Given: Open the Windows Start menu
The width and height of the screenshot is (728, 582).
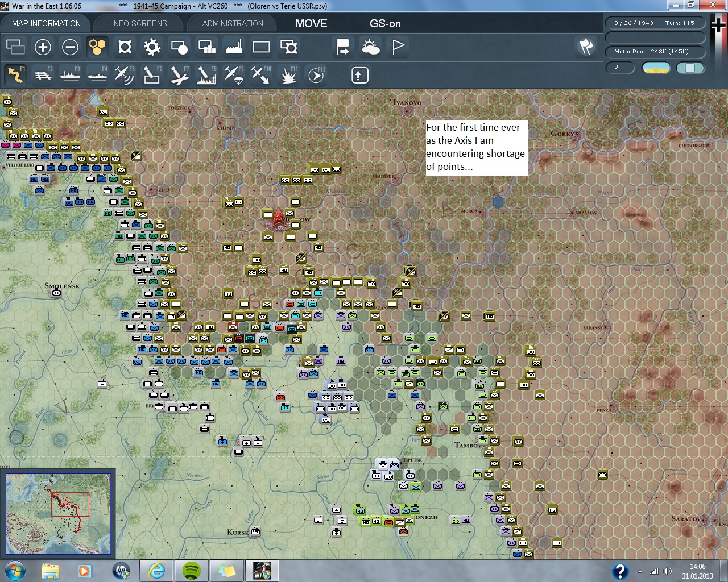Looking at the screenshot, I should click(x=15, y=571).
